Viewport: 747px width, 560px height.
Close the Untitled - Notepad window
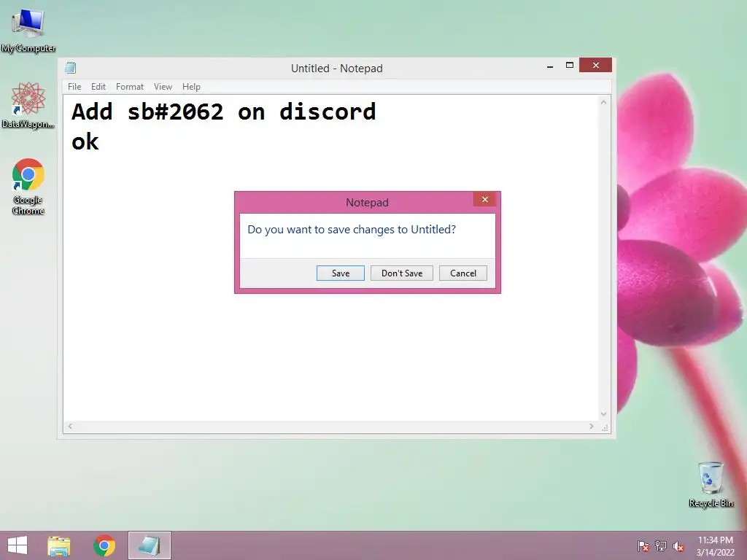[595, 65]
